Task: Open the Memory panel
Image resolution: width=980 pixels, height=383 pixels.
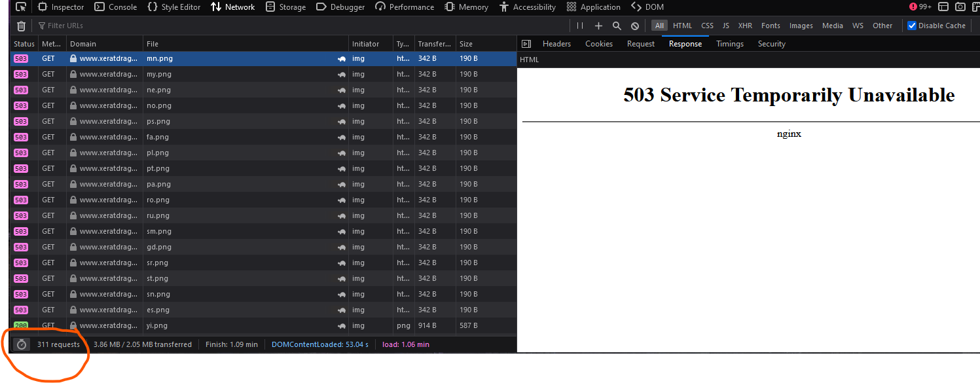Action: pos(466,7)
